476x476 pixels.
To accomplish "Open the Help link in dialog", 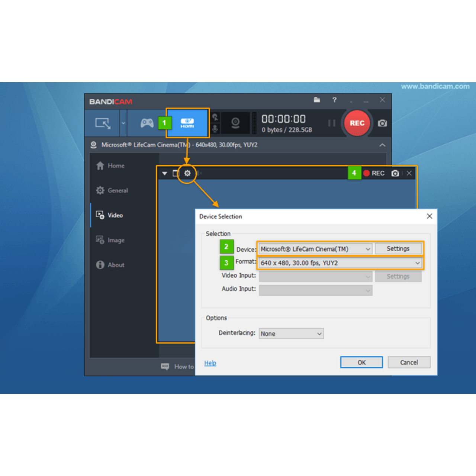I will coord(210,363).
